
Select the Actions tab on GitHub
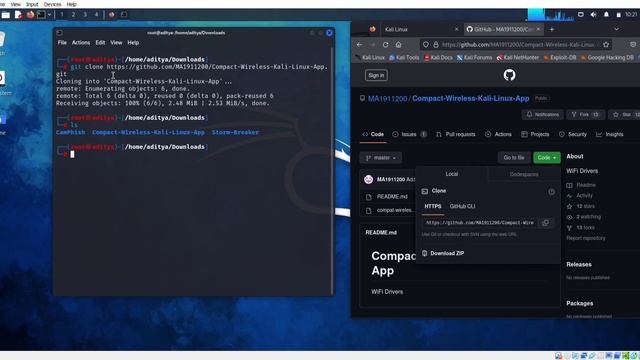click(x=498, y=134)
